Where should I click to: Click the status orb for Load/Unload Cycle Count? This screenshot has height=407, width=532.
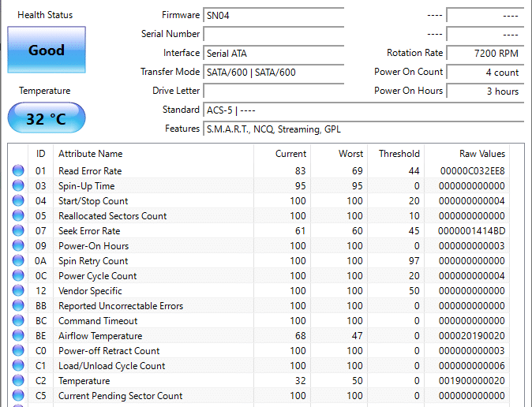coord(18,365)
